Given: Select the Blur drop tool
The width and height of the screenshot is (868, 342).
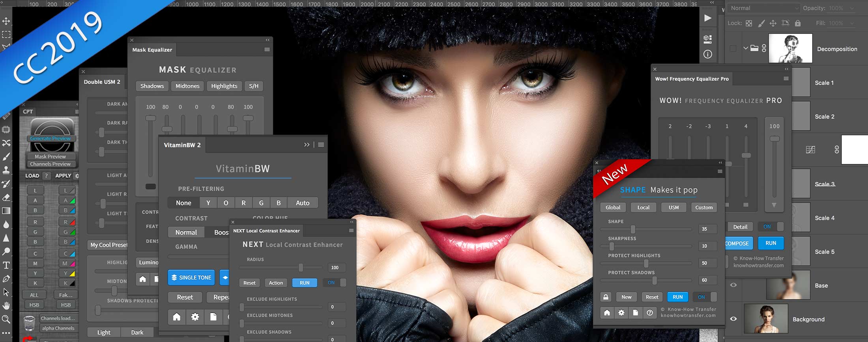Looking at the screenshot, I should click(x=6, y=225).
